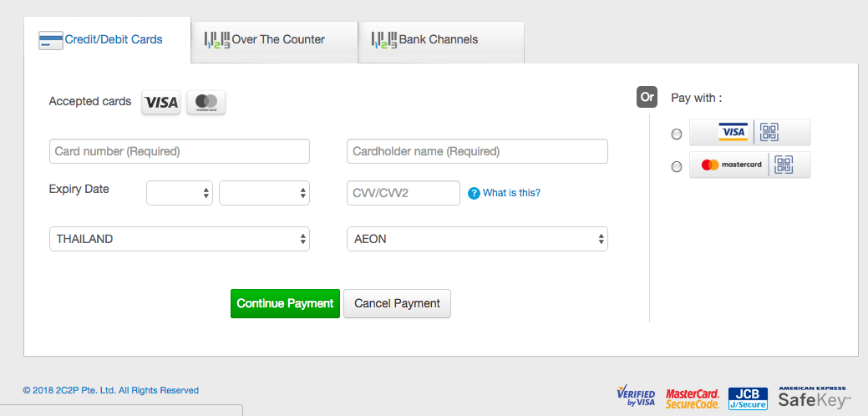Click the blue question mark help icon
Viewport: 868px width, 416px height.
point(474,193)
